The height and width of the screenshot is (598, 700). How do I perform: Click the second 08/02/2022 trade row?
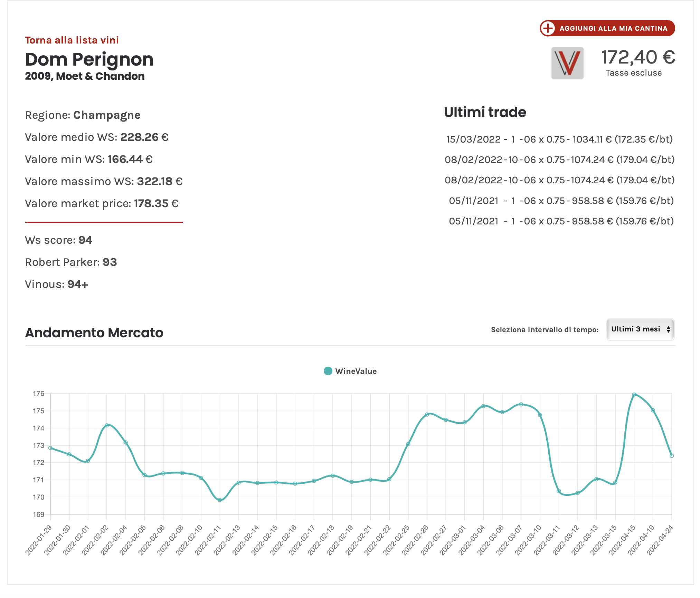click(x=559, y=180)
